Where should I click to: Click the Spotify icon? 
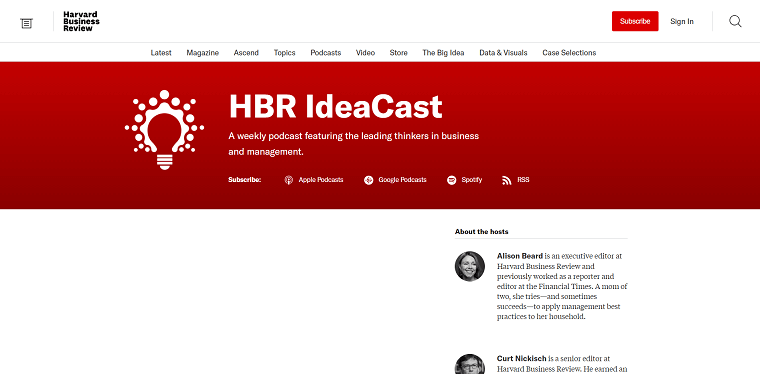point(451,180)
